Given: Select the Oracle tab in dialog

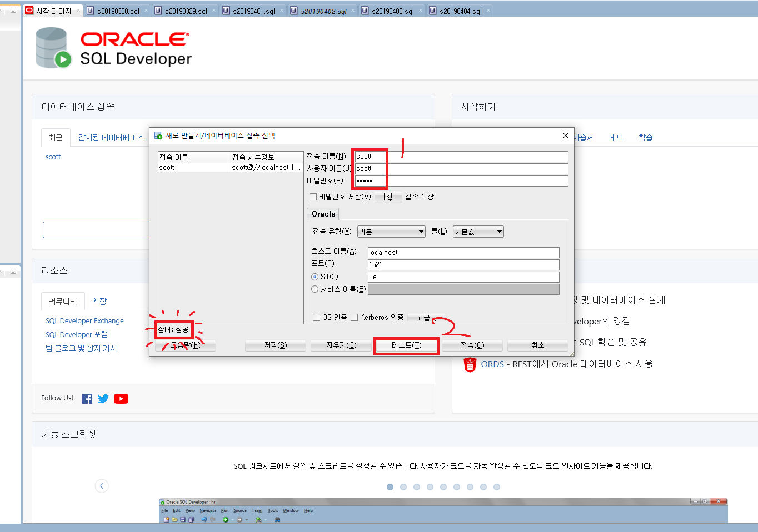Looking at the screenshot, I should (x=323, y=214).
